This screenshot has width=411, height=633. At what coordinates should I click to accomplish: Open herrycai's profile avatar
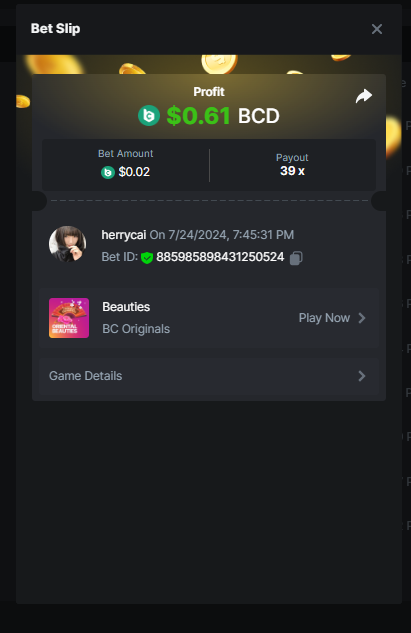point(67,244)
